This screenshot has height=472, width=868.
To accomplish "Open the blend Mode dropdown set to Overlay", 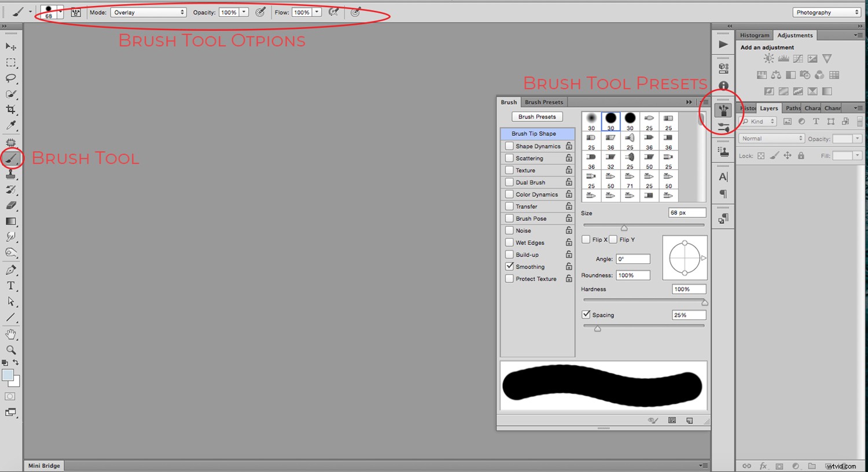I will (148, 12).
